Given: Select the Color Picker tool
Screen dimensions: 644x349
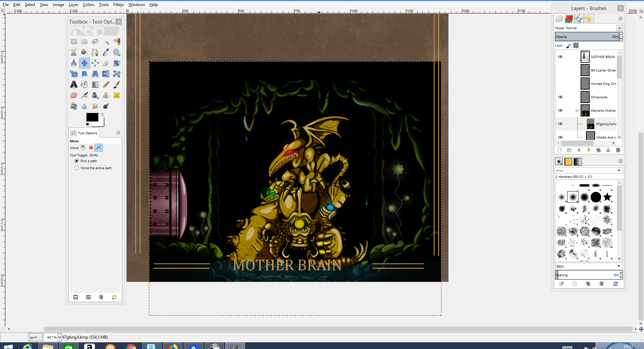Looking at the screenshot, I should (106, 52).
